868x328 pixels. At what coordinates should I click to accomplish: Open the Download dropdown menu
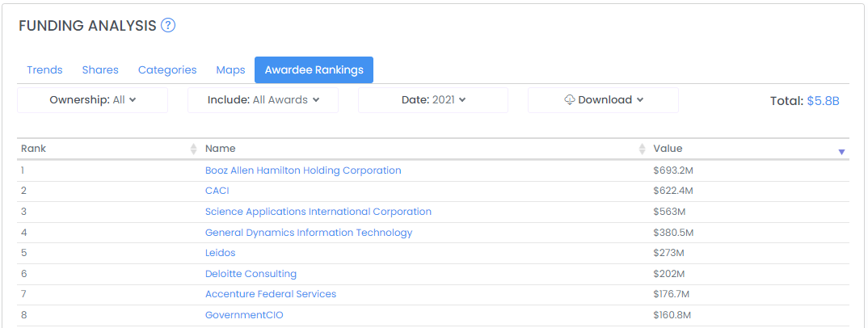(603, 100)
